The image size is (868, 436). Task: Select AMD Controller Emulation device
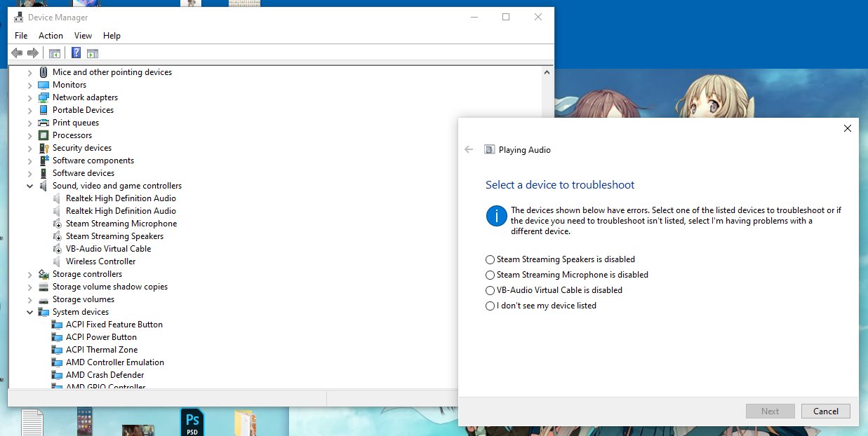pyautogui.click(x=115, y=362)
